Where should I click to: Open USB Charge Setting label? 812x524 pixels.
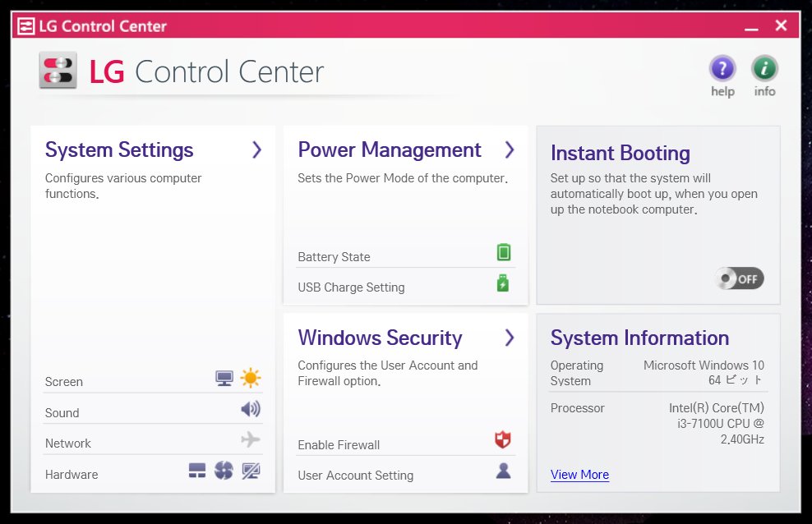point(351,287)
